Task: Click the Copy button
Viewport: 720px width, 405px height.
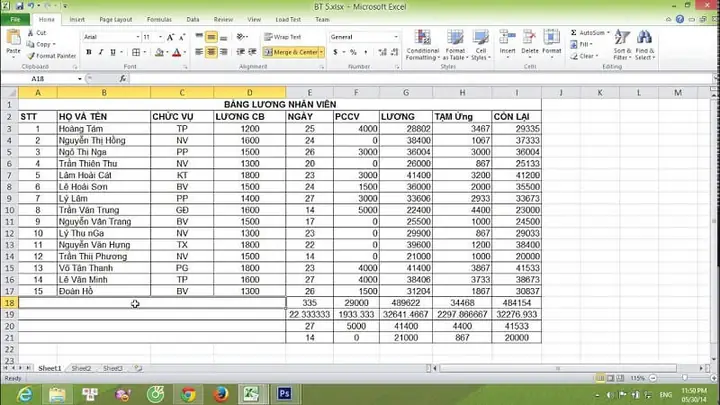Action: point(40,44)
